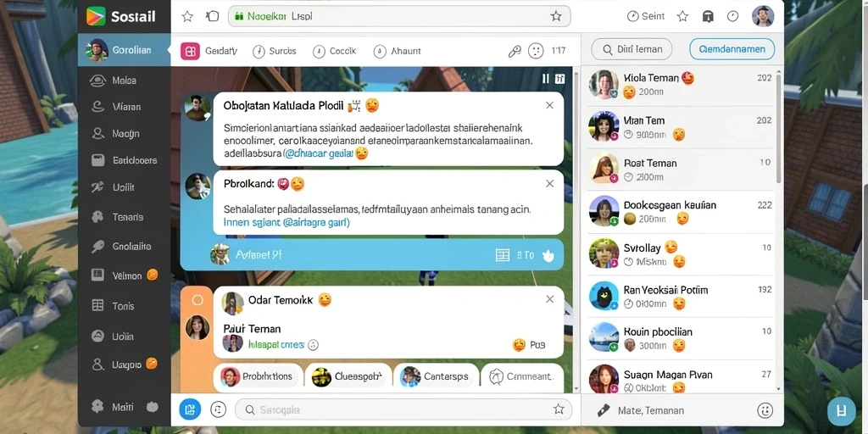The image size is (868, 434).
Task: Open the Innen sgiiant @airtagre link
Action: pos(287,223)
